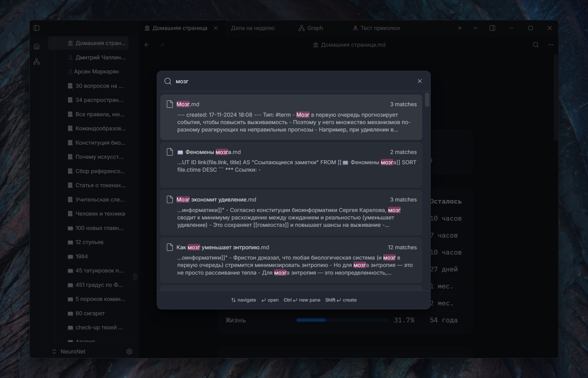Open Все правила, ню... note
The height and width of the screenshot is (378, 588).
(96, 114)
